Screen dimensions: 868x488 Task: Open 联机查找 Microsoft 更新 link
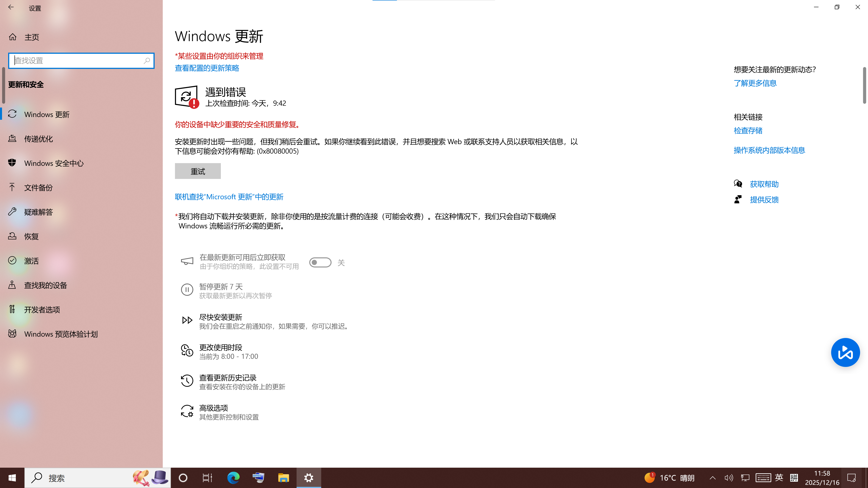click(229, 197)
